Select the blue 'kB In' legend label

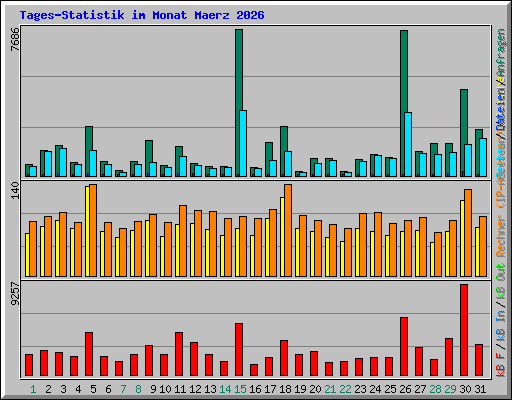(501, 326)
